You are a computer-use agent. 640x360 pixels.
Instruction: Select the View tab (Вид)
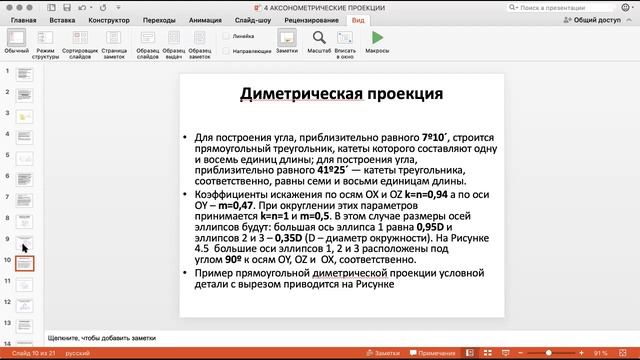click(358, 20)
